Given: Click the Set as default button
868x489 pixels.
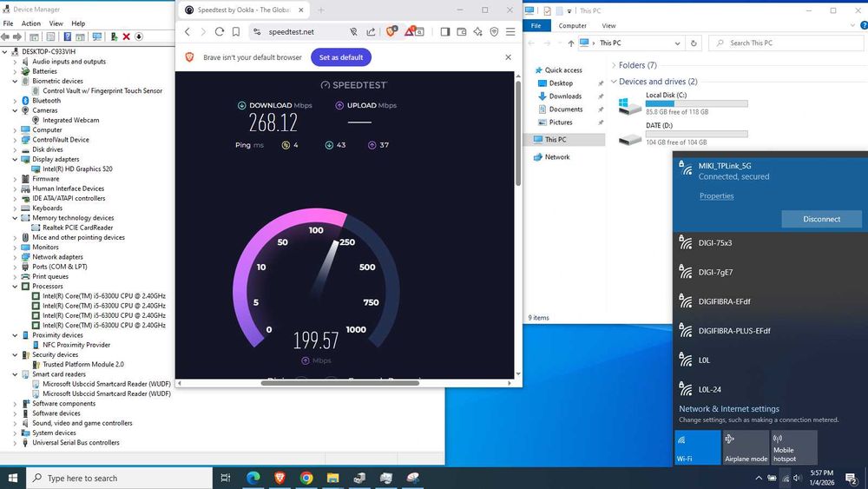Looking at the screenshot, I should pos(341,57).
